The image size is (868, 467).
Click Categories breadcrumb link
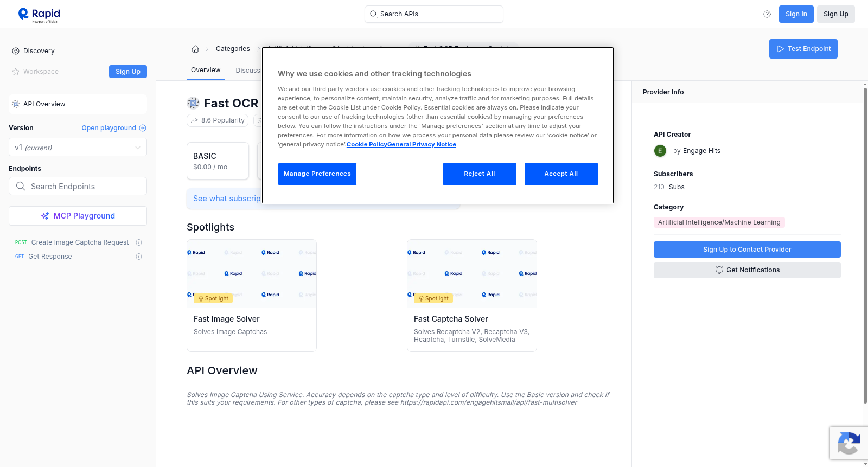[233, 49]
